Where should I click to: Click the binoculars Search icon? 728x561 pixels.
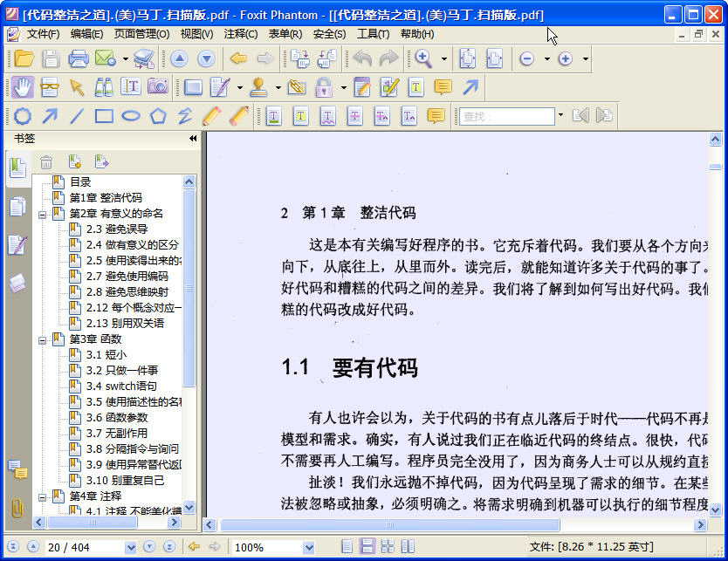(x=104, y=87)
